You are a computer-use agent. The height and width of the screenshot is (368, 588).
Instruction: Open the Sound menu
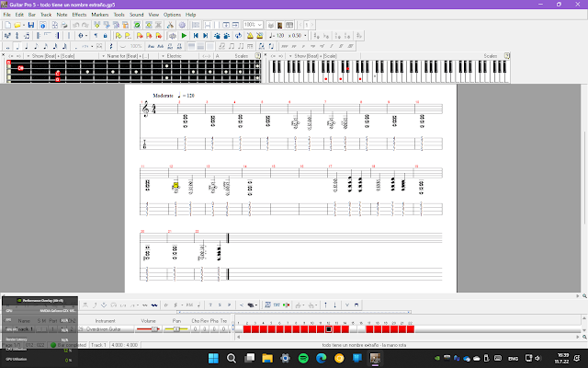[x=137, y=15]
